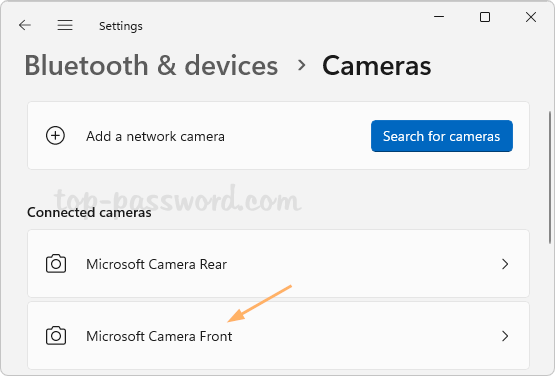Screen dimensions: 555x376
Task: Go back using the arrow icon
Action: point(25,25)
